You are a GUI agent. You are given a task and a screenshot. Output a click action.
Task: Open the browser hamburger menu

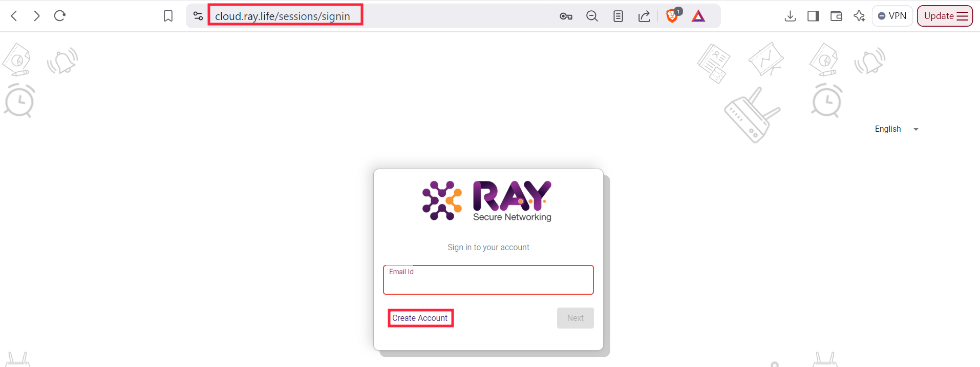963,16
